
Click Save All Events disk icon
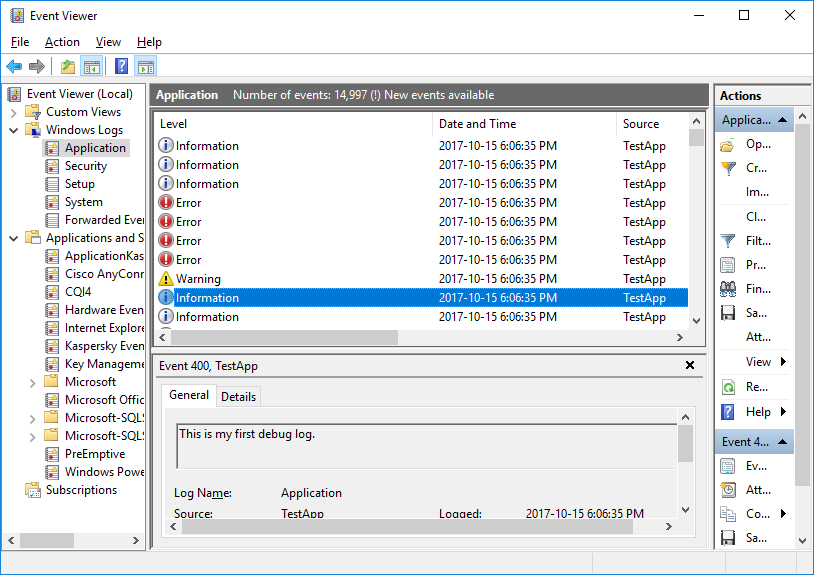tap(728, 313)
